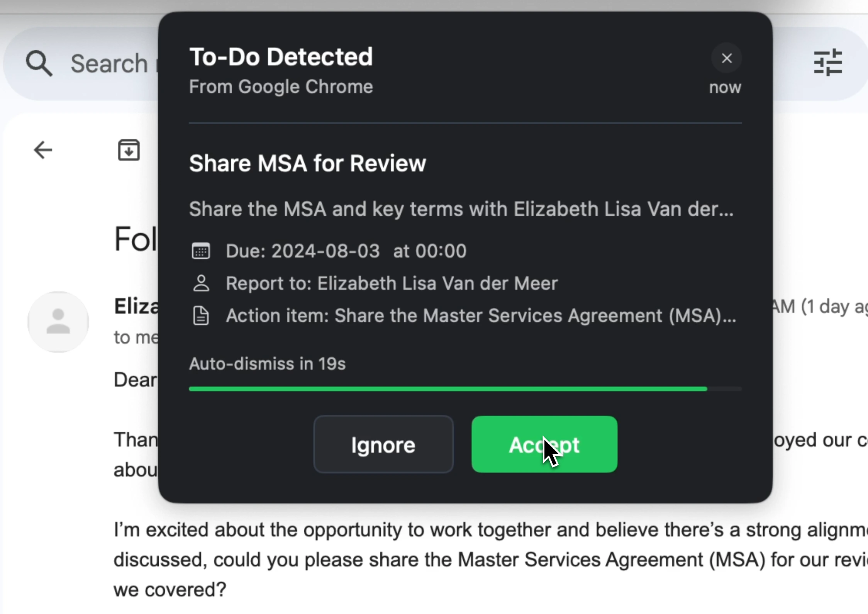
Task: Dismiss the To-Do Detected notification
Action: pyautogui.click(x=726, y=58)
